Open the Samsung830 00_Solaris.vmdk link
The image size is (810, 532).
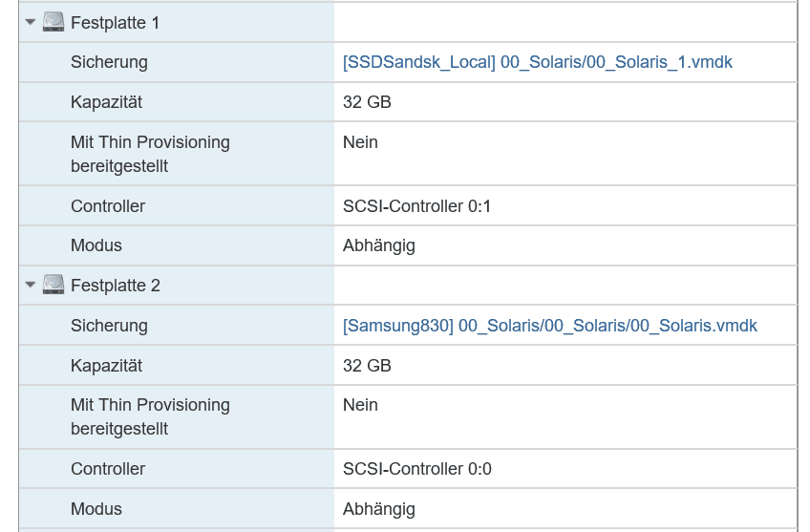(549, 326)
